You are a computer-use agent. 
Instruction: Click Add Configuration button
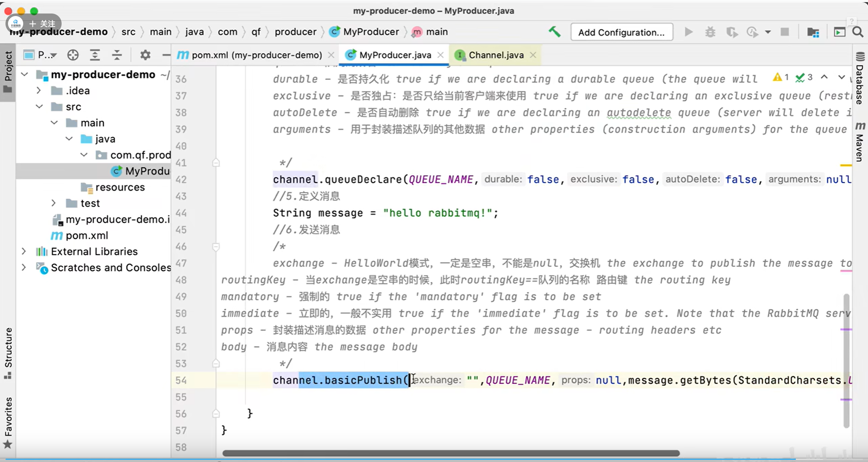click(621, 32)
